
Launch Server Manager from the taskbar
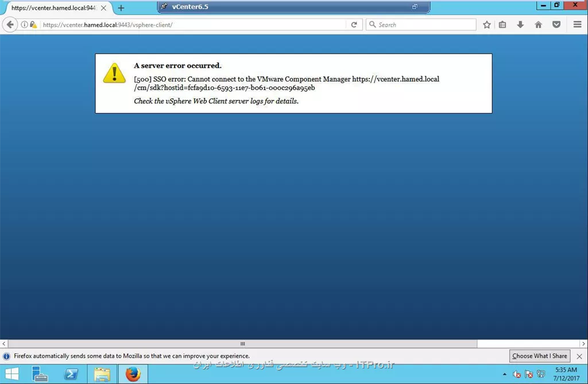click(40, 374)
